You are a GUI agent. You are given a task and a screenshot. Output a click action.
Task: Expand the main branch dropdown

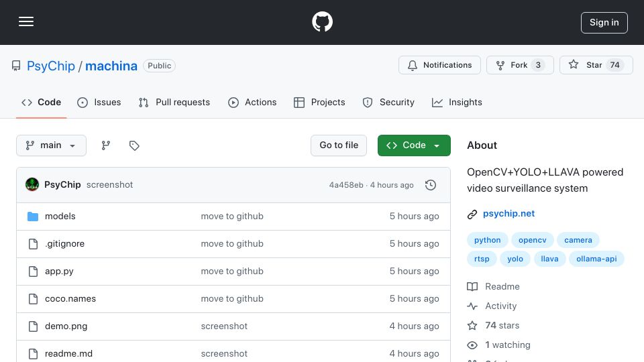point(52,145)
